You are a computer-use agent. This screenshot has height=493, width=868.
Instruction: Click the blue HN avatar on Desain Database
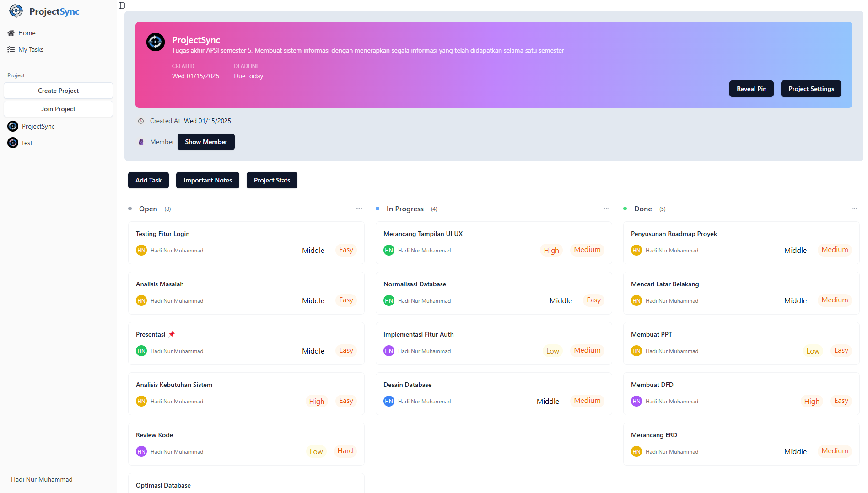[x=389, y=401]
